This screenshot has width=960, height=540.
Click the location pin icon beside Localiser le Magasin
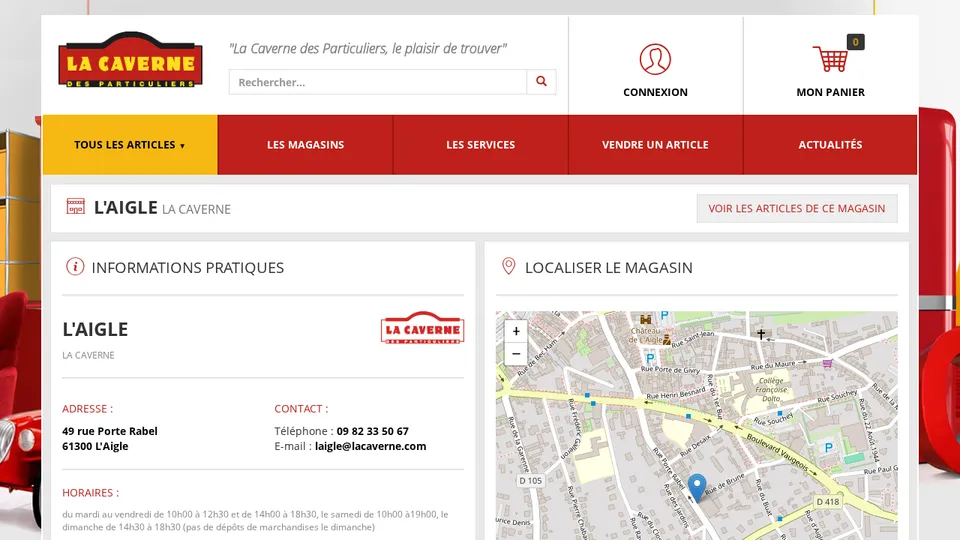coord(508,266)
